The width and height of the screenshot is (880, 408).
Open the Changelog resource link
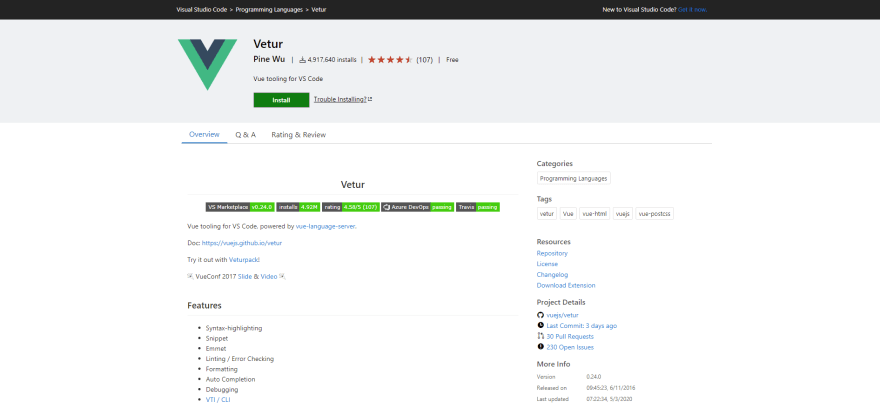point(552,275)
